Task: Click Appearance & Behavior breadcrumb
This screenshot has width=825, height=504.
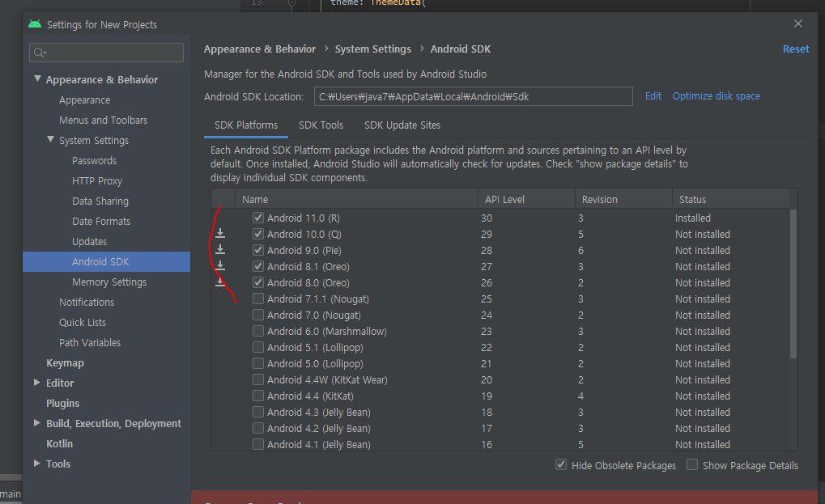Action: pyautogui.click(x=260, y=49)
